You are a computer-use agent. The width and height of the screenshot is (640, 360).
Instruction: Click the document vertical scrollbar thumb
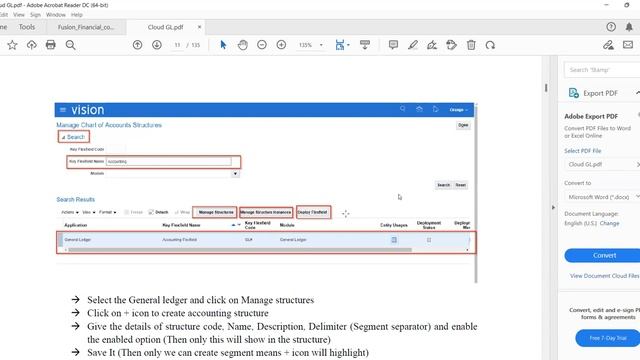[546, 88]
